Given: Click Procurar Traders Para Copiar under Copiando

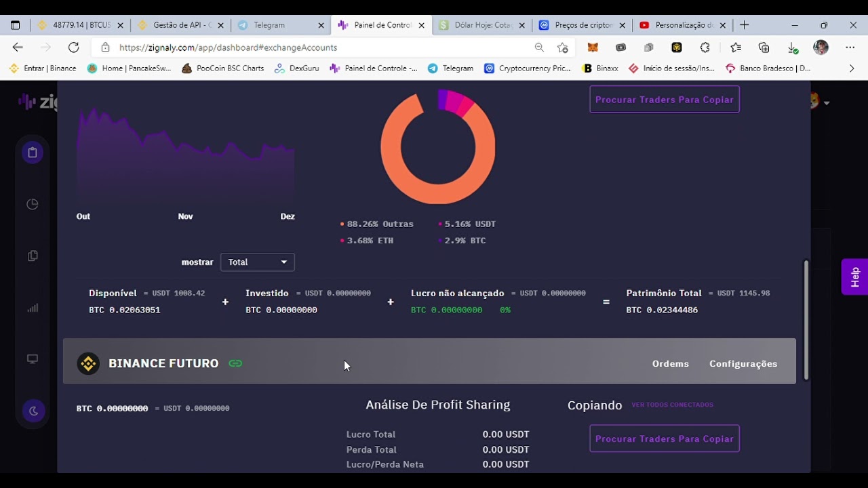Looking at the screenshot, I should [x=665, y=439].
